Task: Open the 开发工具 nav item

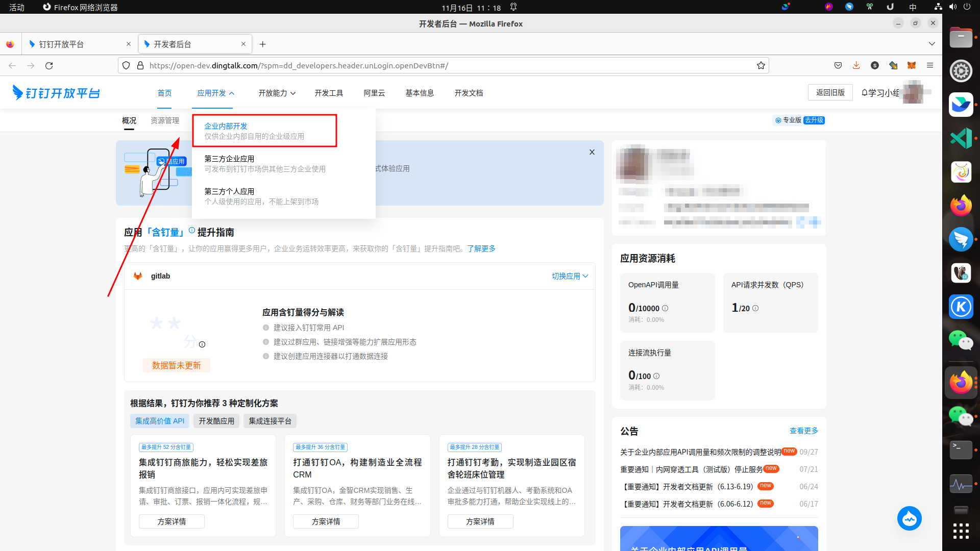Action: (x=329, y=93)
